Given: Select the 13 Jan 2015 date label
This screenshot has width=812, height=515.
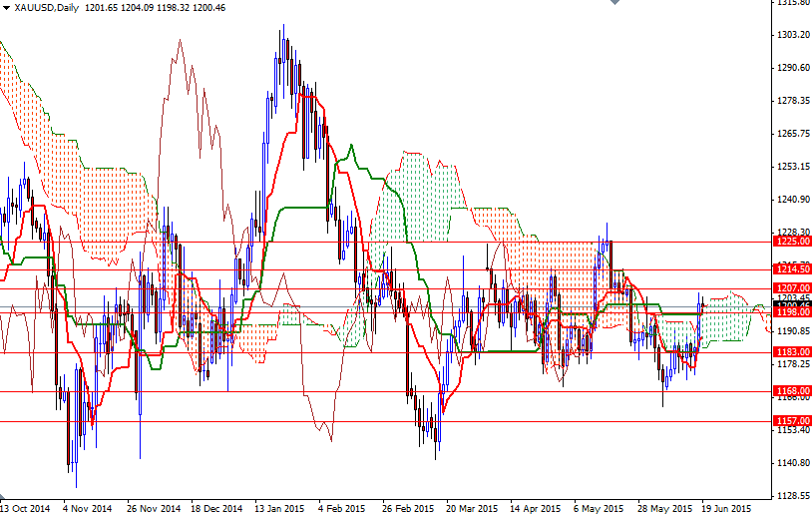Looking at the screenshot, I should (x=280, y=508).
